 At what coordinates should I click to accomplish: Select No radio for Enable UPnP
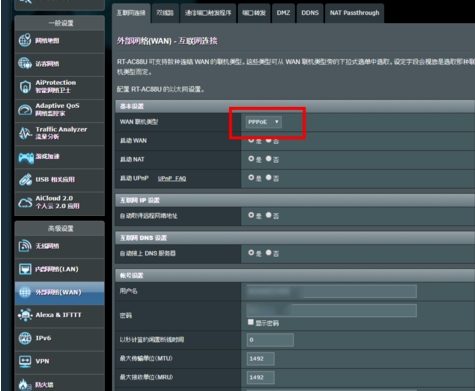click(x=269, y=177)
